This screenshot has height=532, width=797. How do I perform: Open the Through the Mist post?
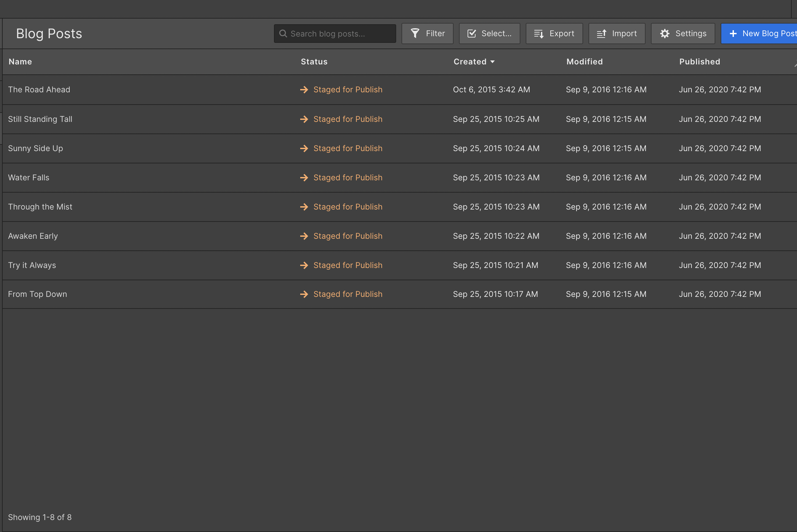click(40, 207)
